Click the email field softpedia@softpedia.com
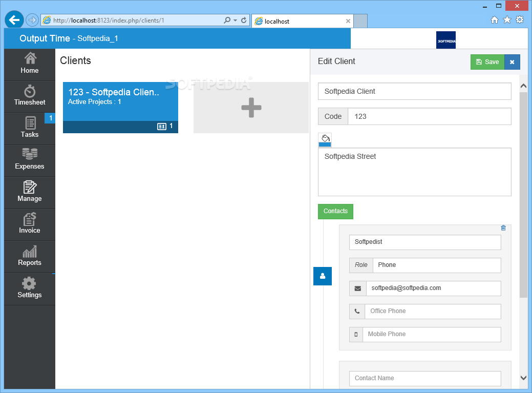Viewport: 532px width, 393px height. click(433, 288)
